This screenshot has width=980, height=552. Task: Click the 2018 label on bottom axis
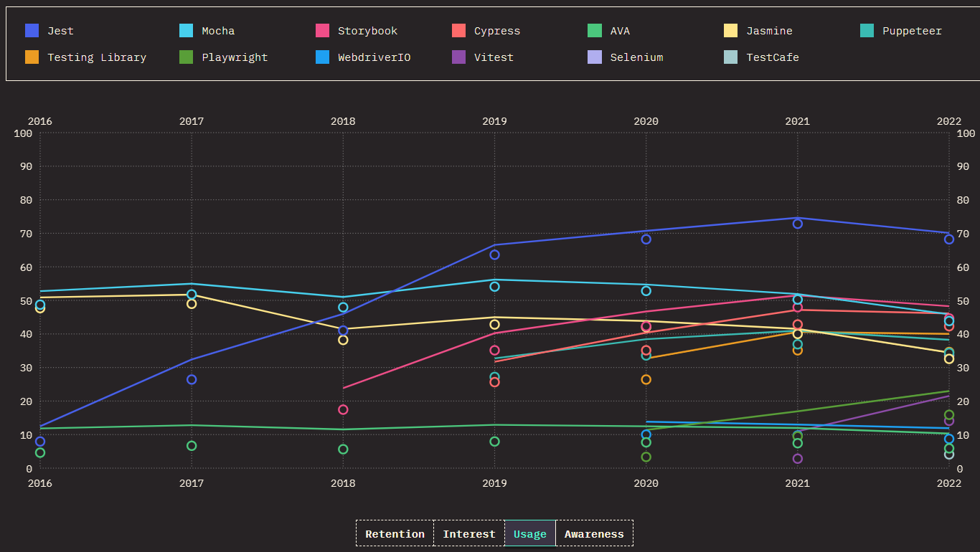(x=343, y=483)
